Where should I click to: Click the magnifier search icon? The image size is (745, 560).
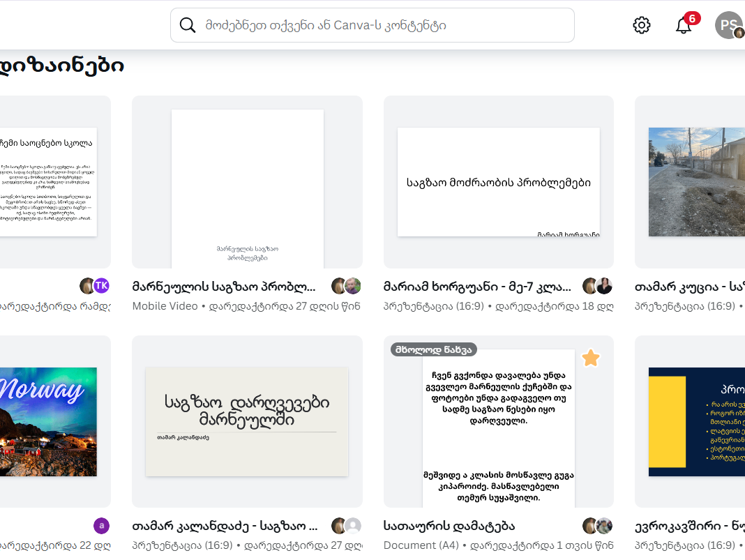click(188, 25)
